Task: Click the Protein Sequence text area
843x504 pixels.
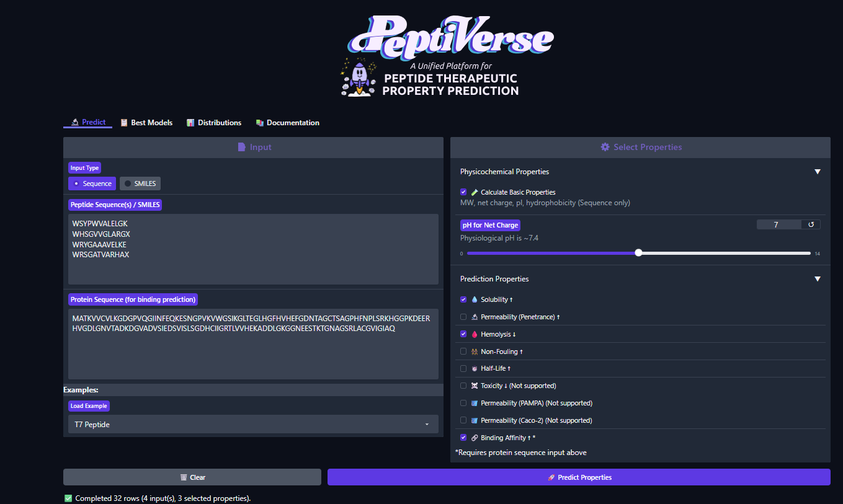Action: tap(253, 344)
